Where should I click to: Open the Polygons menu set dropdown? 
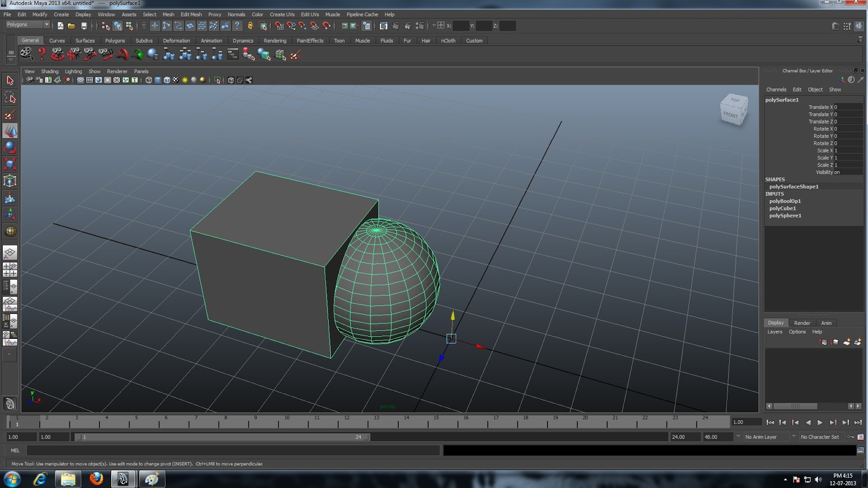(26, 24)
